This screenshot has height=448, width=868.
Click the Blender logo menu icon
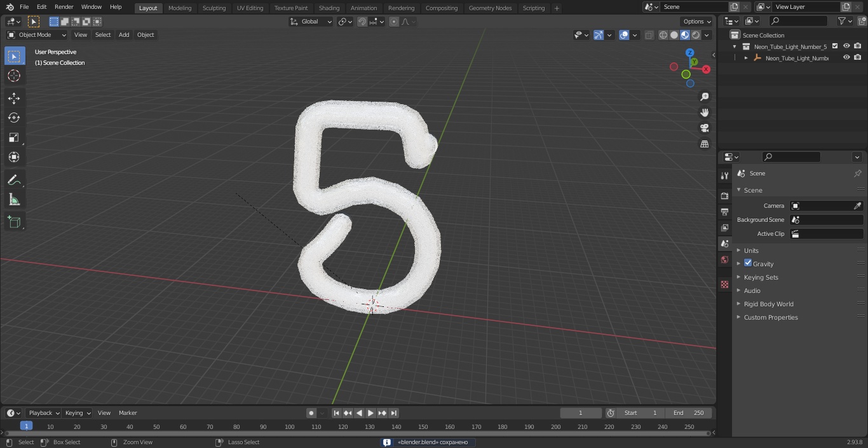click(10, 7)
